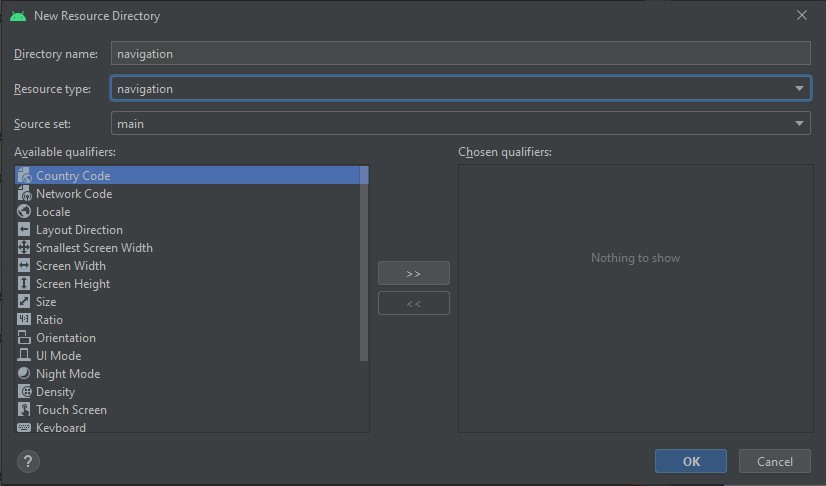Click the Country Code qualifier icon

(24, 175)
